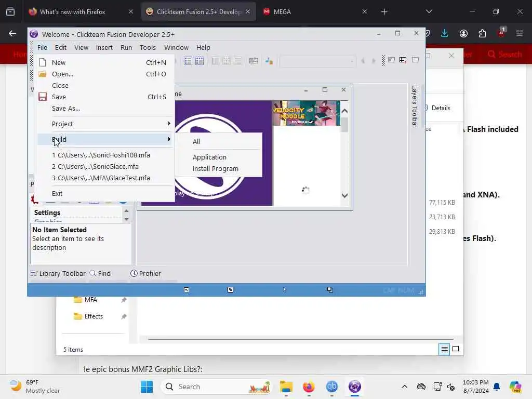Click Settings panel scroll down arrow
Viewport: 532px width, 399px height.
pyautogui.click(x=127, y=219)
